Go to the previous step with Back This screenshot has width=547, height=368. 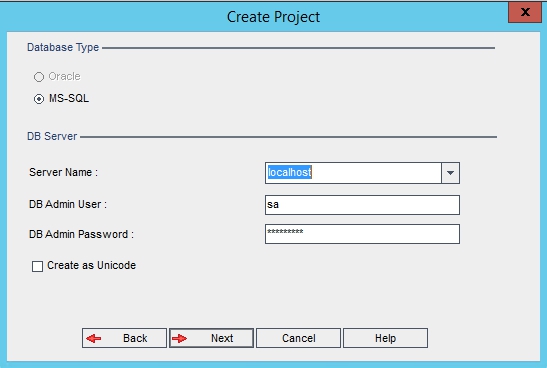tap(124, 338)
